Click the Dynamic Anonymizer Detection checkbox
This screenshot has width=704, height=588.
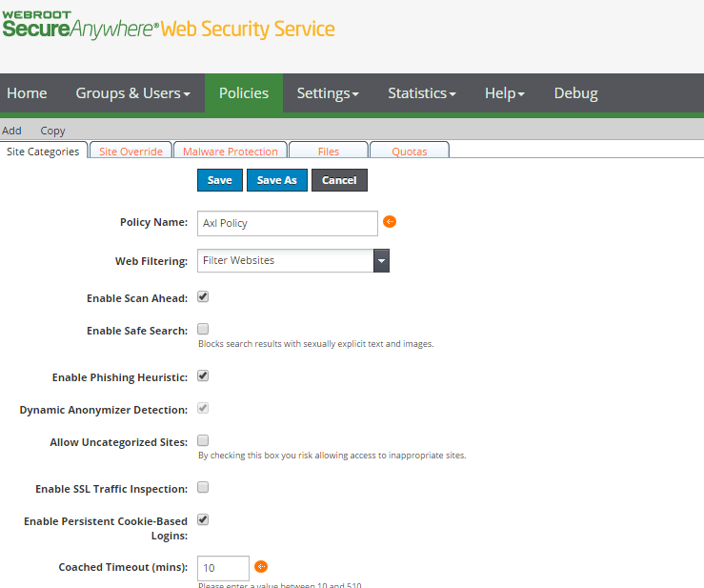coord(203,408)
